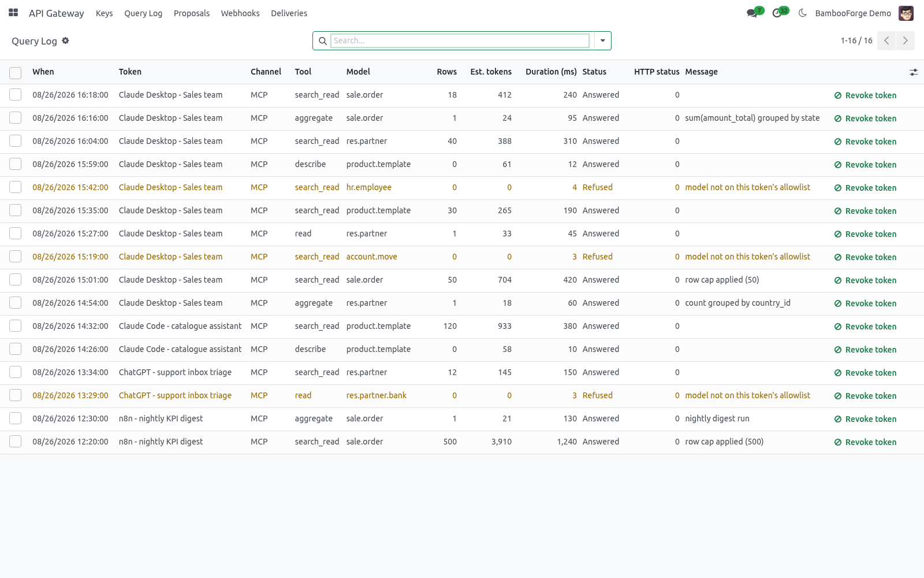Open the main apps grid menu
Image resolution: width=924 pixels, height=578 pixels.
click(13, 13)
